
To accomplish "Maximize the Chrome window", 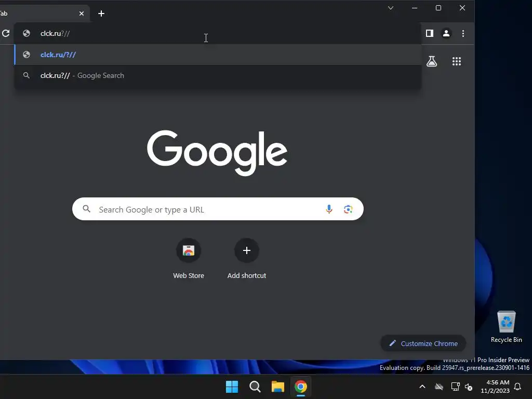I will [x=438, y=8].
